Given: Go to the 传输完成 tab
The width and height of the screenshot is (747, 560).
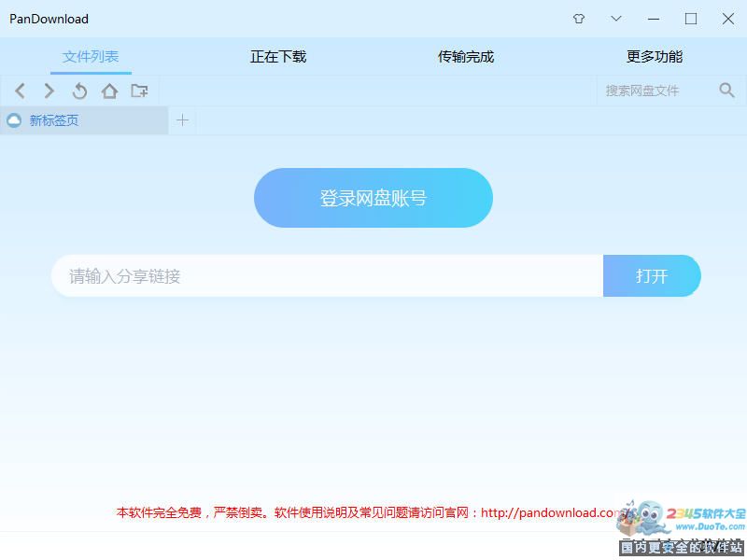Looking at the screenshot, I should click(466, 57).
